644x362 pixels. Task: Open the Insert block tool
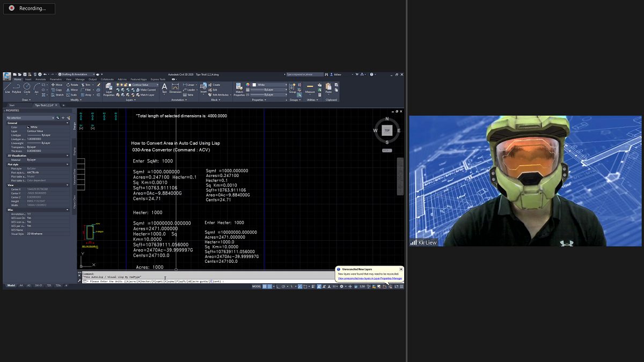(203, 88)
